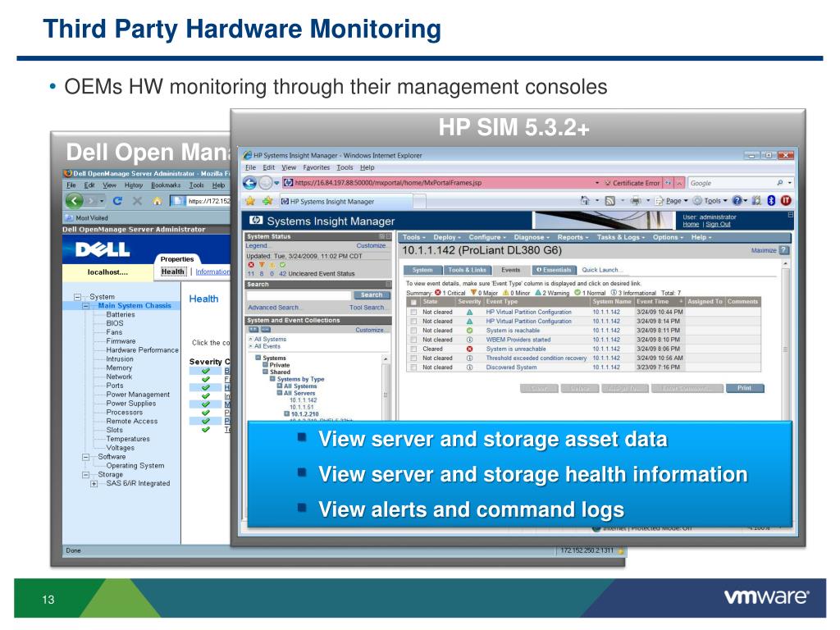Check the WBEM Providers started event row
The width and height of the screenshot is (840, 630).
click(x=413, y=340)
